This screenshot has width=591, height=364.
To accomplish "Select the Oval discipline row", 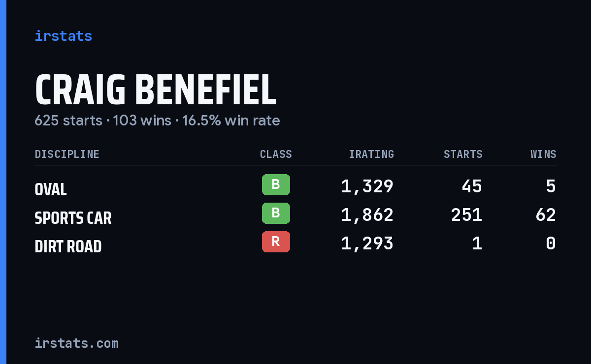I will tap(295, 186).
